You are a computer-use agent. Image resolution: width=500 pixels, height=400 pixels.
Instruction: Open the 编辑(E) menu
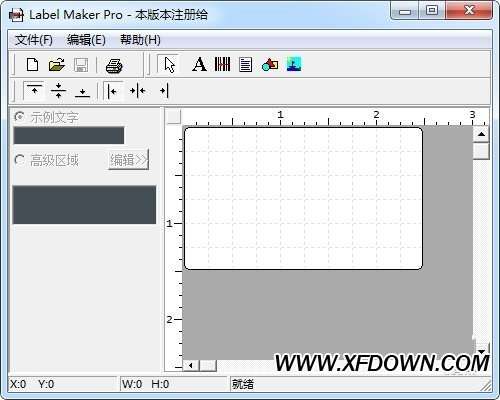pos(86,40)
